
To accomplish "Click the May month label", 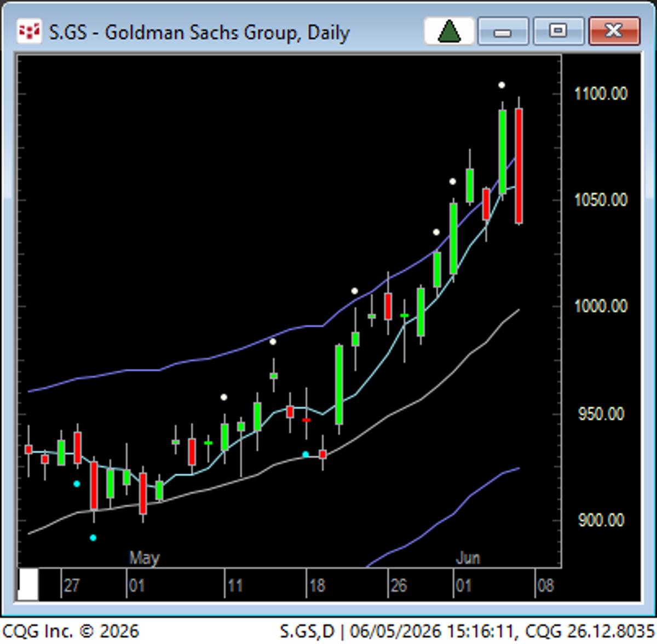I will (144, 558).
